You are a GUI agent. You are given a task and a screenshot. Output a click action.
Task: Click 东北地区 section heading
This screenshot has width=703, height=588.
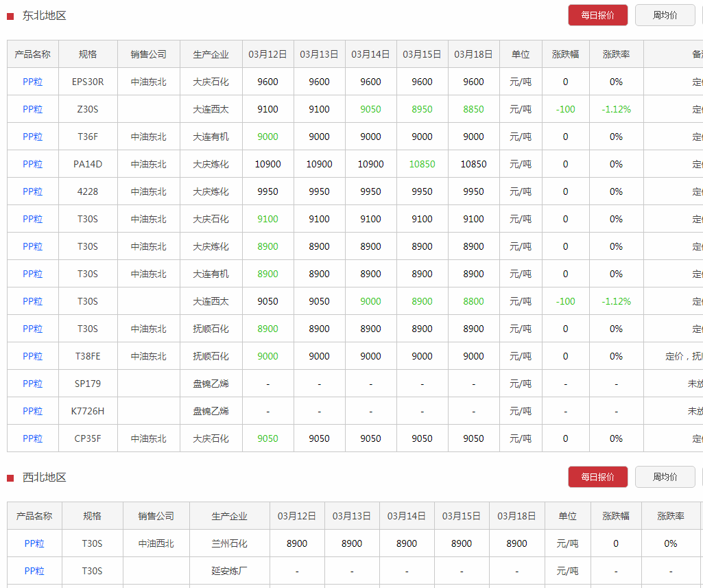(x=45, y=16)
